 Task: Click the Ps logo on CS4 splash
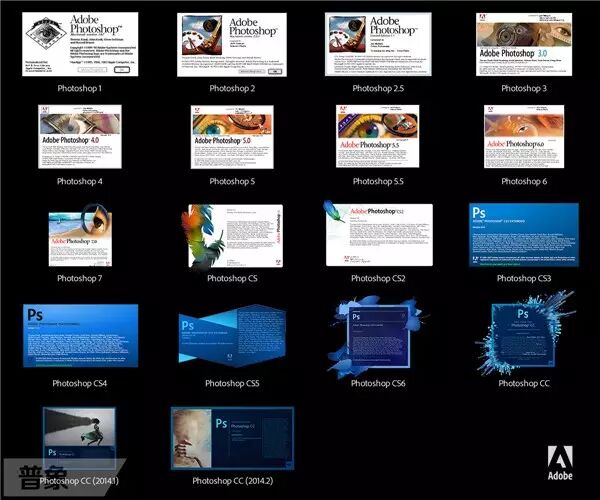pyautogui.click(x=35, y=315)
